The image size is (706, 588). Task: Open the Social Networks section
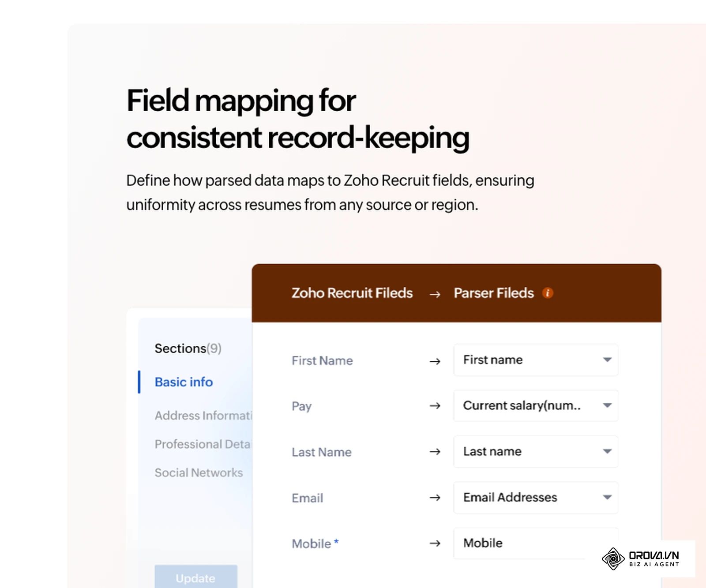[x=199, y=473]
